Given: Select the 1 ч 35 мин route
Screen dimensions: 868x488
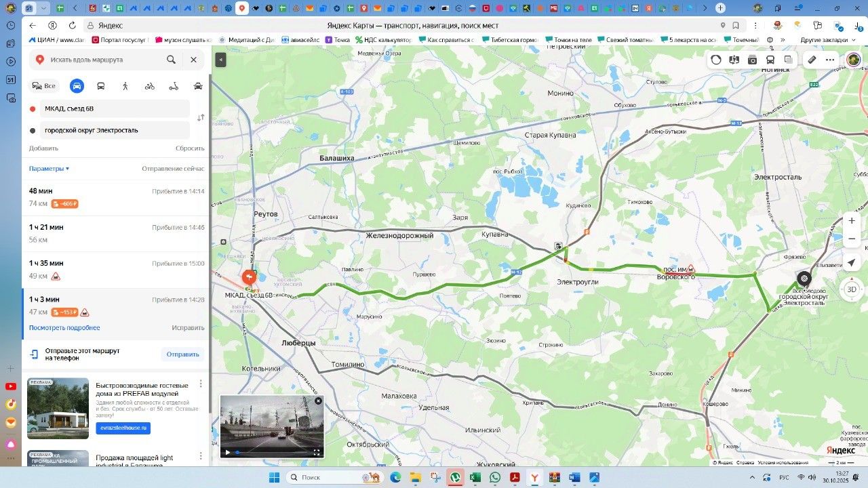Looking at the screenshot, I should click(116, 270).
